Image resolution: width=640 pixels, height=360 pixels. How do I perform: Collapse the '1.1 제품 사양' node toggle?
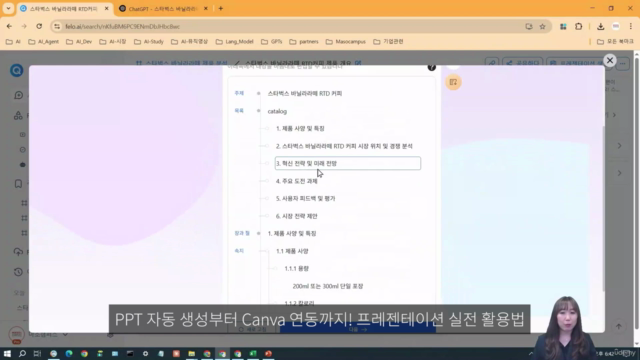tap(267, 251)
